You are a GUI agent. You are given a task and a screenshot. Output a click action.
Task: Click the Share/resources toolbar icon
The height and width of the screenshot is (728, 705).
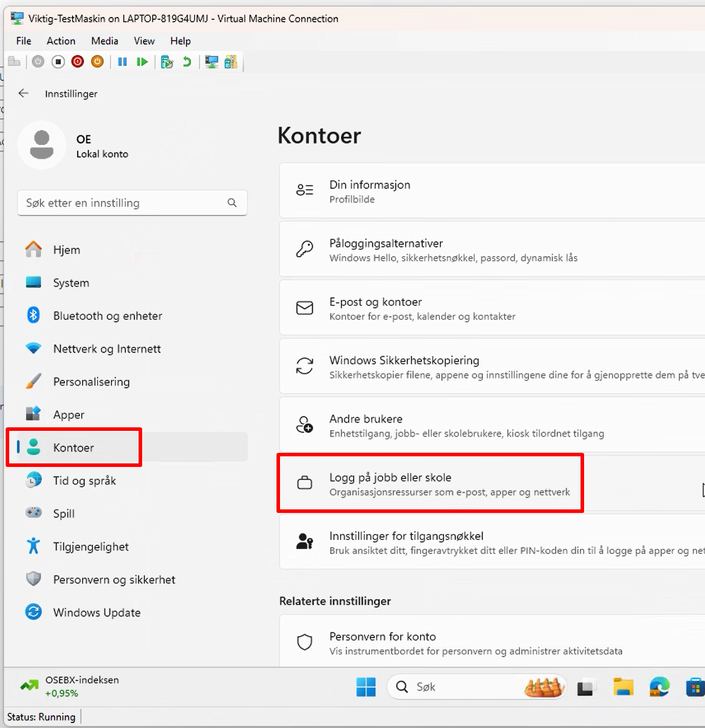click(231, 62)
